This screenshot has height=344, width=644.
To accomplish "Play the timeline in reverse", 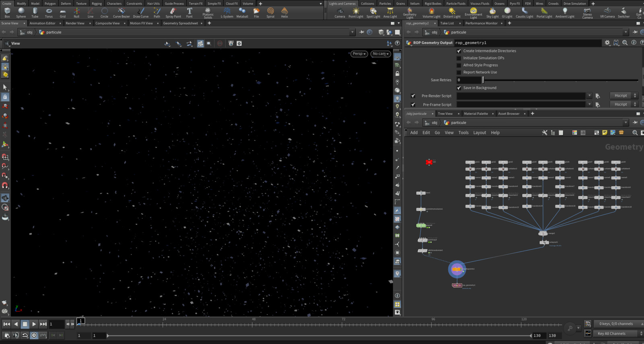I will point(16,324).
